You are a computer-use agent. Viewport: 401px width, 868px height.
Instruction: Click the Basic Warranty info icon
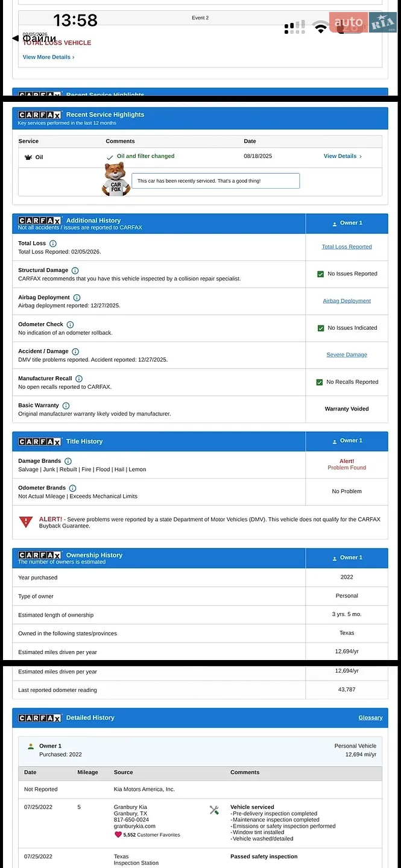66,406
